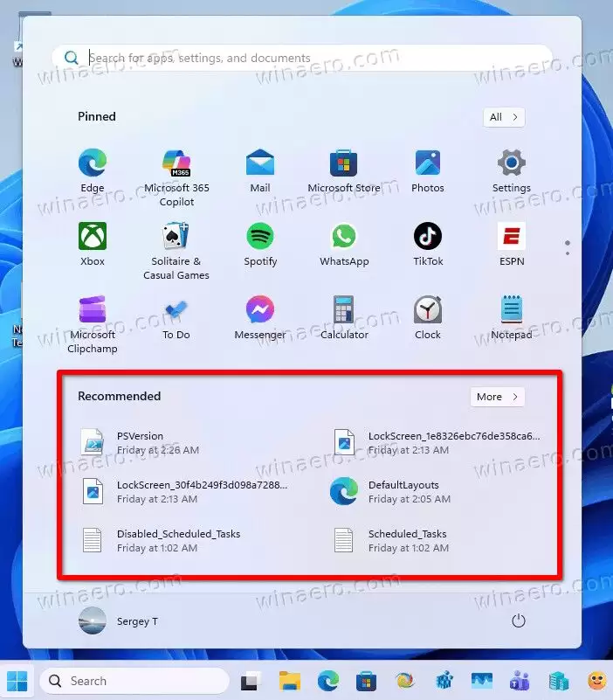Image resolution: width=613 pixels, height=700 pixels.
Task: Open the Edge pinned app
Action: pos(93,170)
